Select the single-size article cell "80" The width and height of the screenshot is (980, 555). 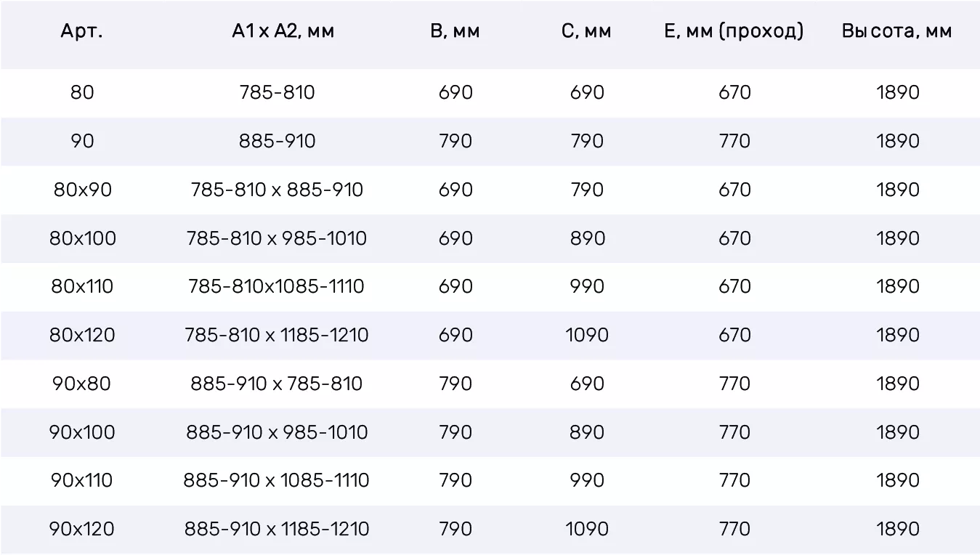[82, 92]
